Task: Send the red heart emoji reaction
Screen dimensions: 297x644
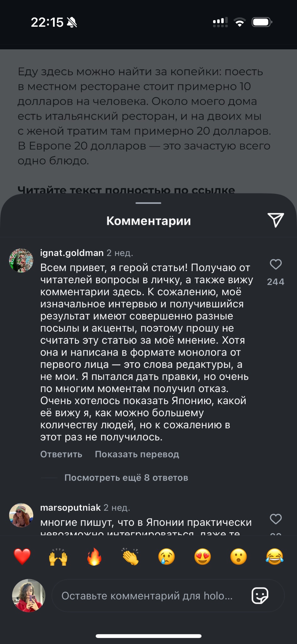Action: (x=22, y=557)
